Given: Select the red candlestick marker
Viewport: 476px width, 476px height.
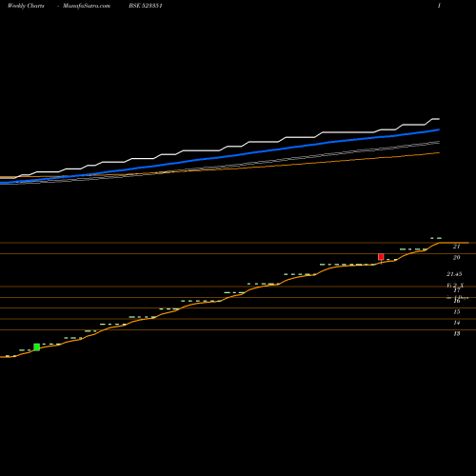Looking at the screenshot, I should (381, 257).
